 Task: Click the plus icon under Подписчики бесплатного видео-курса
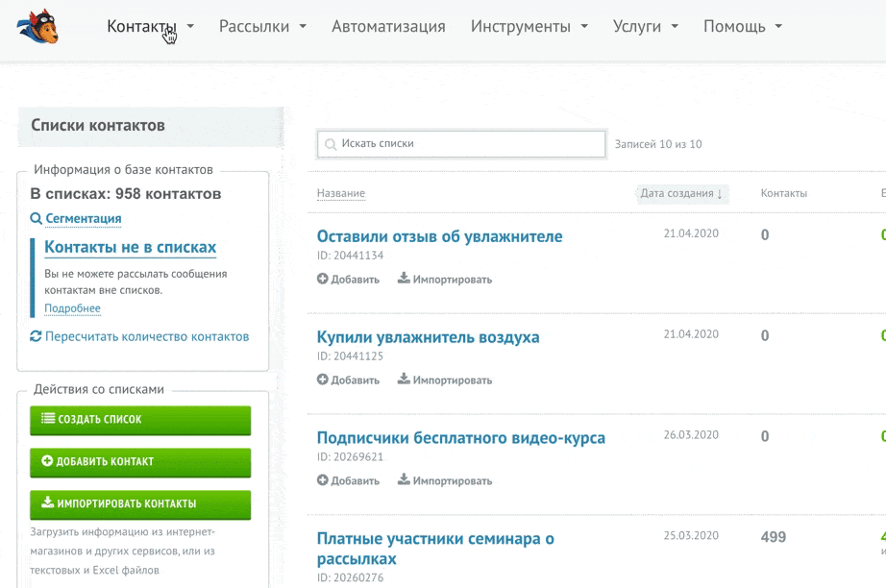323,480
